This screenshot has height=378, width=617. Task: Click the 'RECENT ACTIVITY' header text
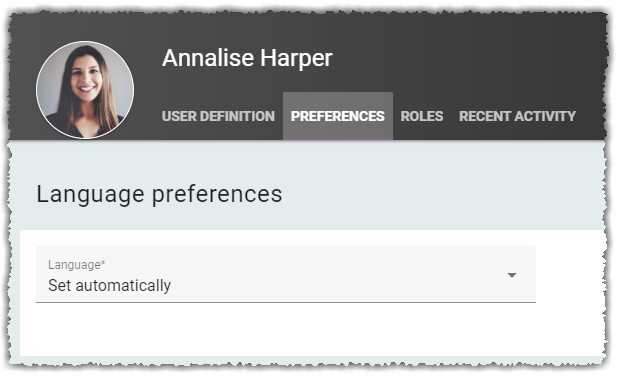[517, 116]
